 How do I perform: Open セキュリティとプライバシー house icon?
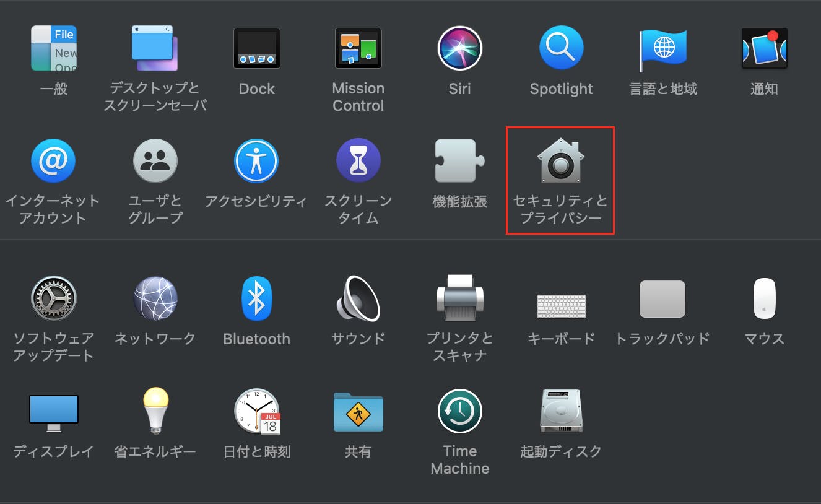coord(561,160)
